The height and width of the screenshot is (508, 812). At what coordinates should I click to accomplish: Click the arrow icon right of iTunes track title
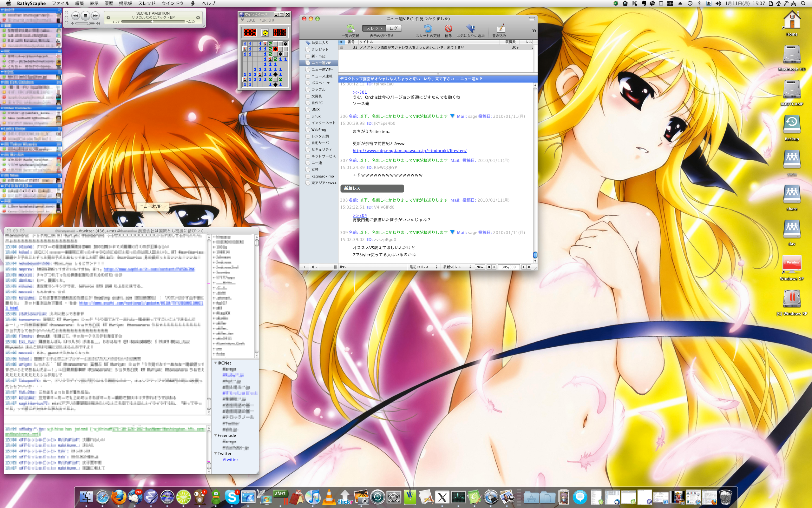(x=198, y=17)
